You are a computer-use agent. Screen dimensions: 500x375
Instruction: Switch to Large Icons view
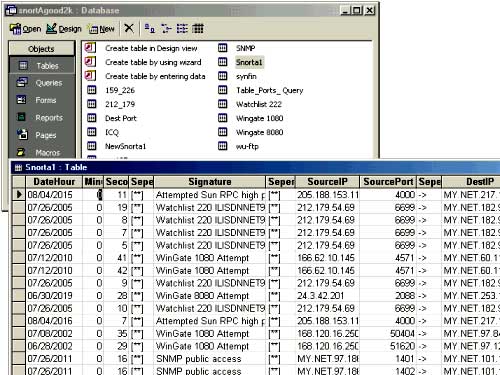(x=149, y=29)
